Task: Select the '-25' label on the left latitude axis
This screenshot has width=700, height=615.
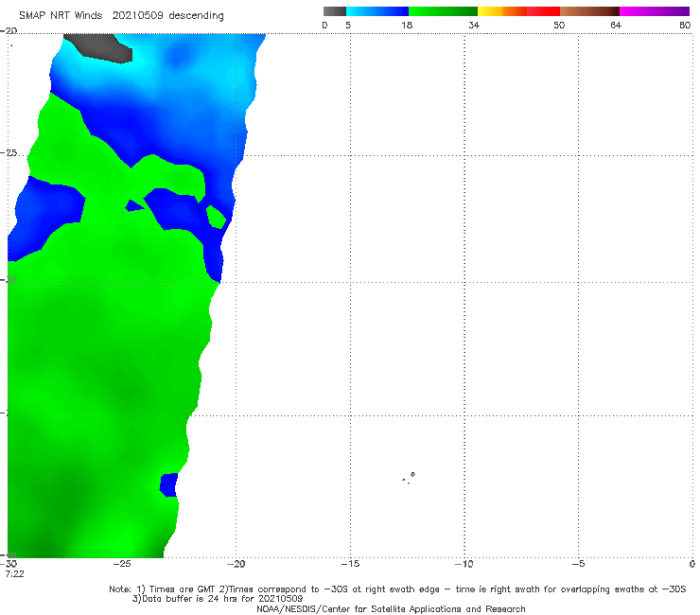Action: point(9,153)
